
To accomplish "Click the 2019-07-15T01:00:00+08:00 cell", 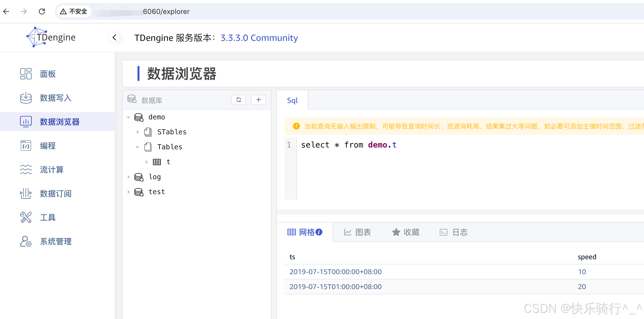I will tap(335, 287).
